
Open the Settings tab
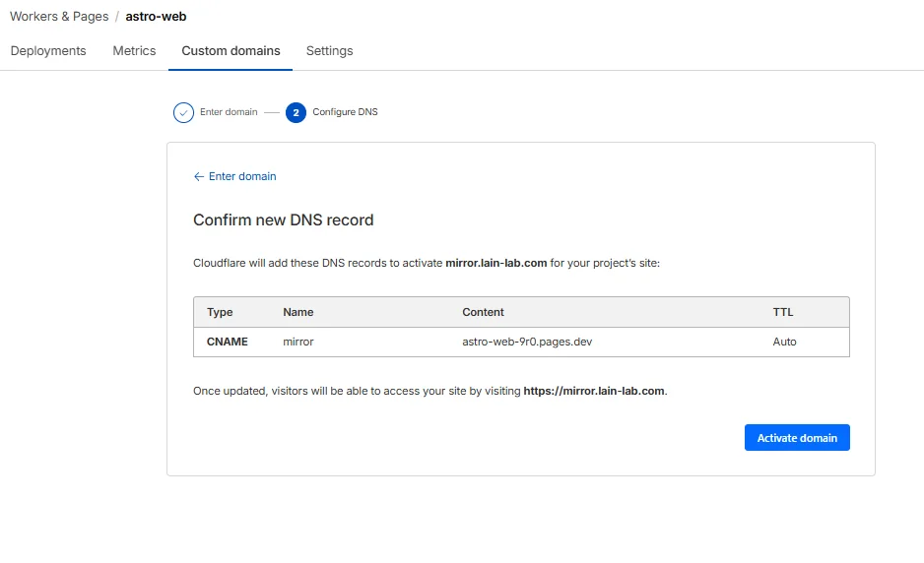coord(329,51)
